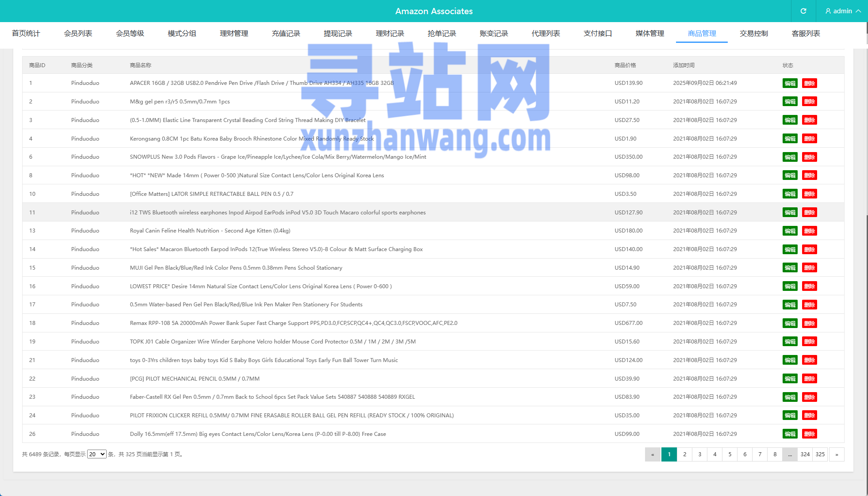Open 交易控制 tab
Screen dimensions: 868x496
pyautogui.click(x=754, y=34)
